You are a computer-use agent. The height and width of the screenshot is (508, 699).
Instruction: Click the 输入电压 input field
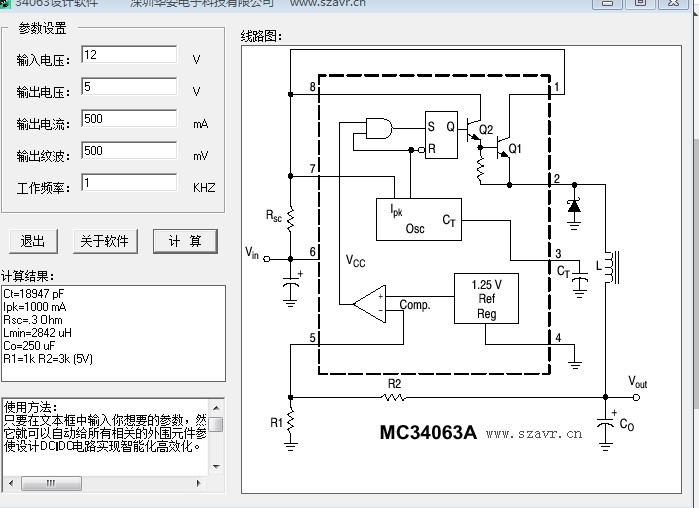(x=129, y=55)
